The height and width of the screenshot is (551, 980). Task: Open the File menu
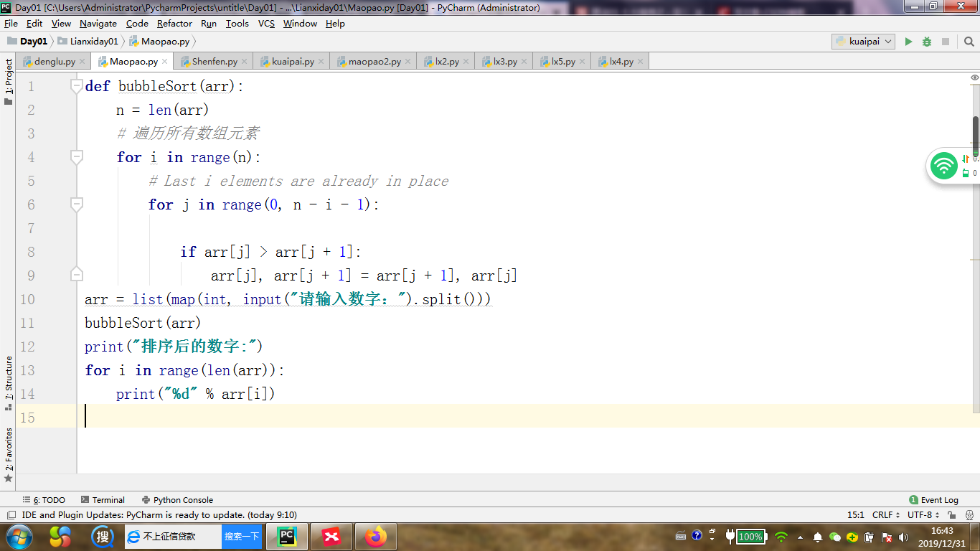(11, 24)
